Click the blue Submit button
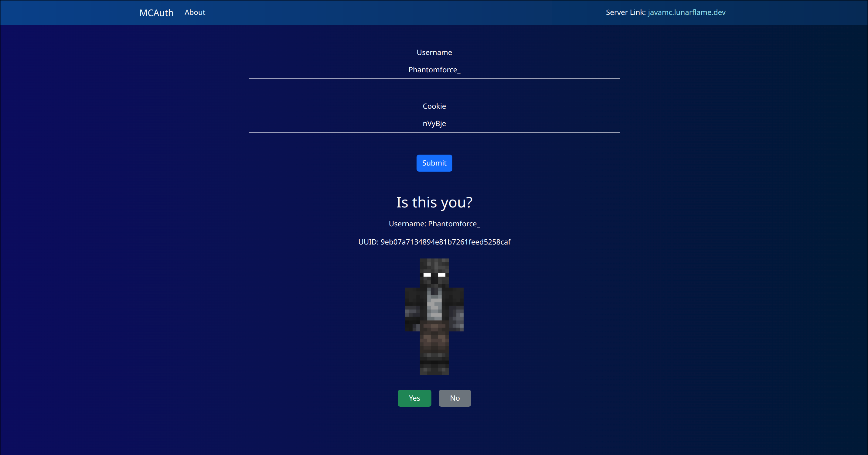Viewport: 868px width, 455px height. pos(434,163)
